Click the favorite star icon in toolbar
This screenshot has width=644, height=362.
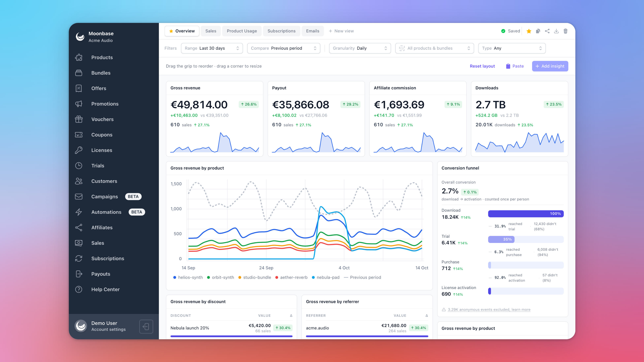(529, 31)
